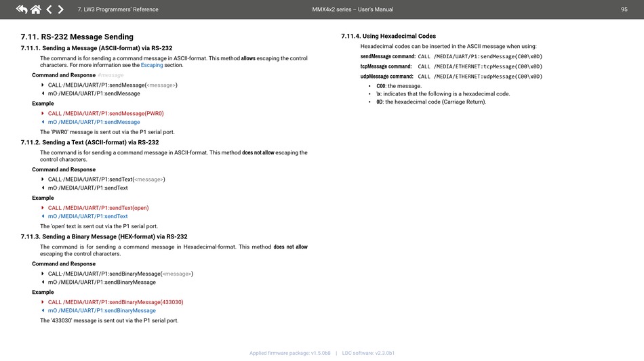Click the grey #message tag
The image size is (644, 361).
(110, 75)
